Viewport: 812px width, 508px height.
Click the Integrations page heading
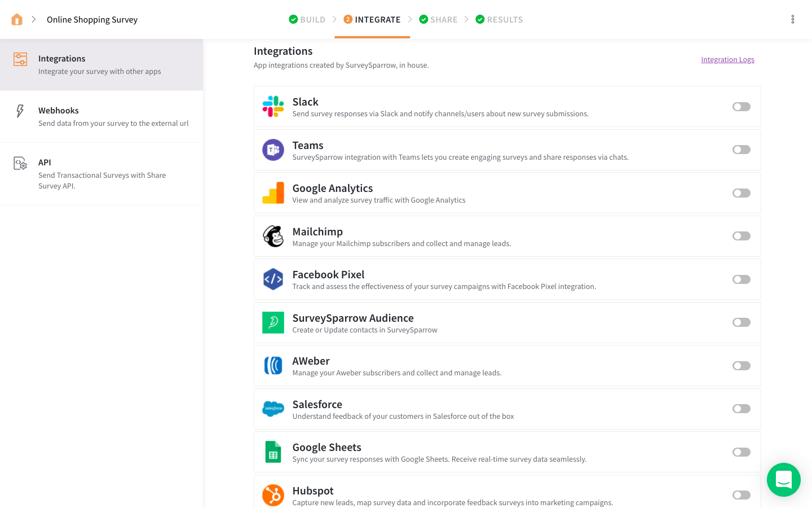(x=283, y=51)
